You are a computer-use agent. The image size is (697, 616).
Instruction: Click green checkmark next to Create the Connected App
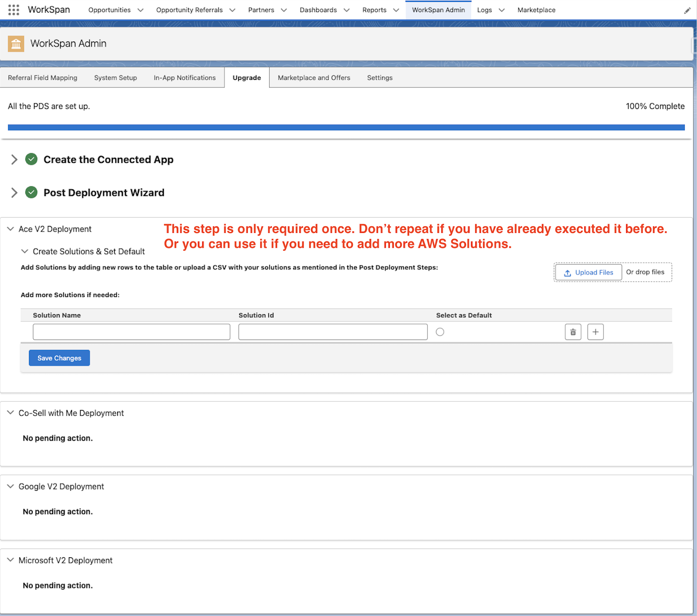(x=31, y=159)
